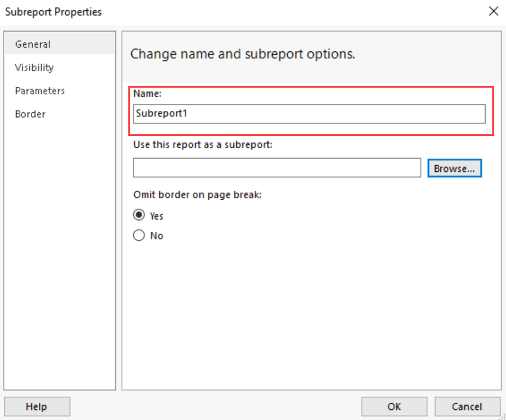Open the Browse dialog for subreport selection
The height and width of the screenshot is (420, 506).
click(x=455, y=168)
